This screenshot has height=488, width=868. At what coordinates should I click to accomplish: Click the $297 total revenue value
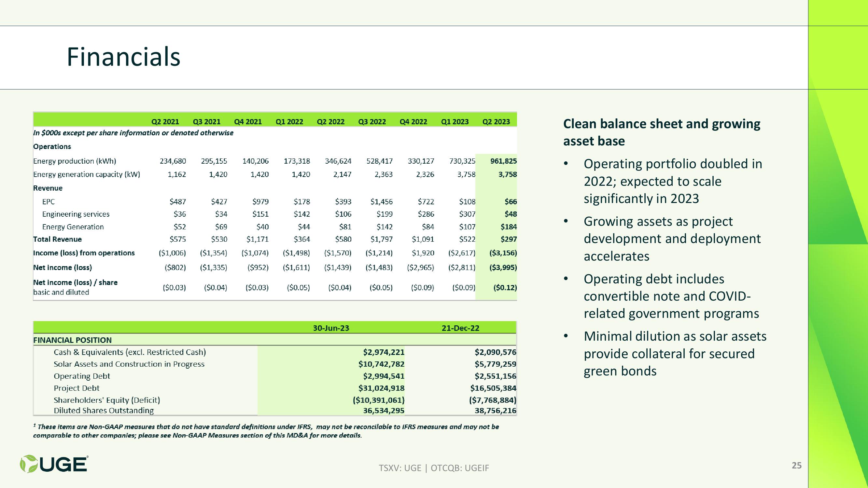click(509, 239)
